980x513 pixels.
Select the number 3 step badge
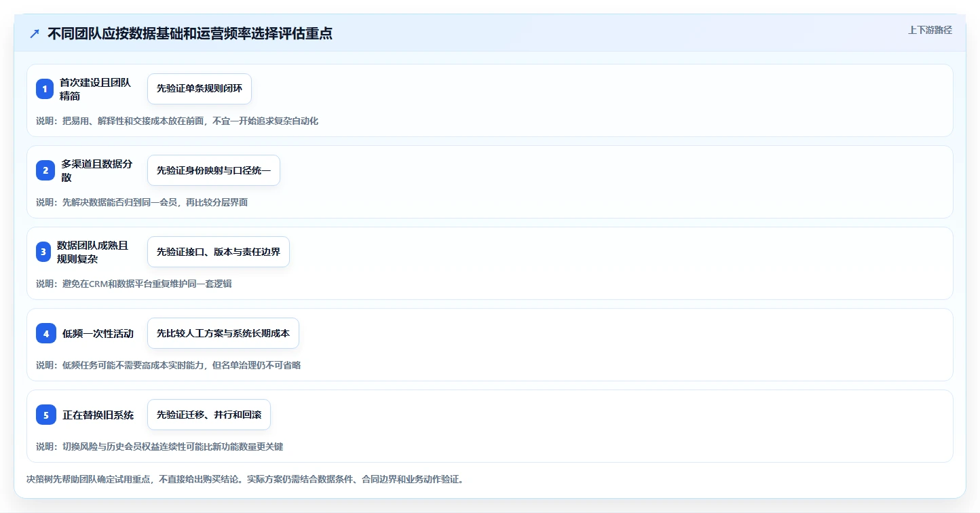click(x=45, y=252)
